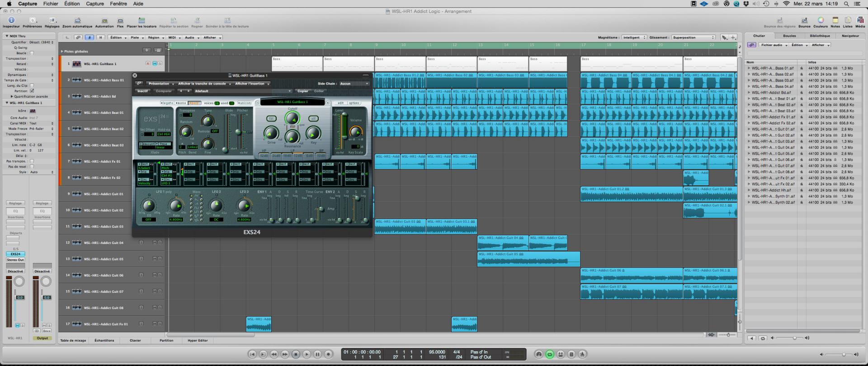
Task: Toggle Inactif bypass button in plugin
Action: (x=143, y=91)
